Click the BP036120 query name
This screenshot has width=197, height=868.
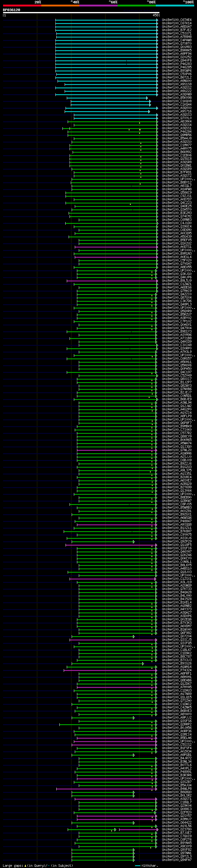[x=11, y=10]
